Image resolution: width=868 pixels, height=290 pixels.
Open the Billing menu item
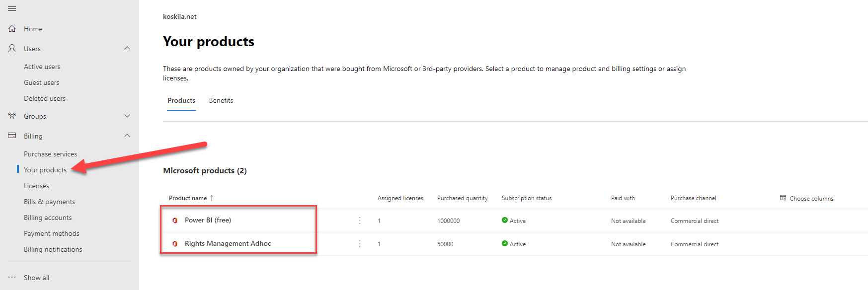[x=33, y=136]
